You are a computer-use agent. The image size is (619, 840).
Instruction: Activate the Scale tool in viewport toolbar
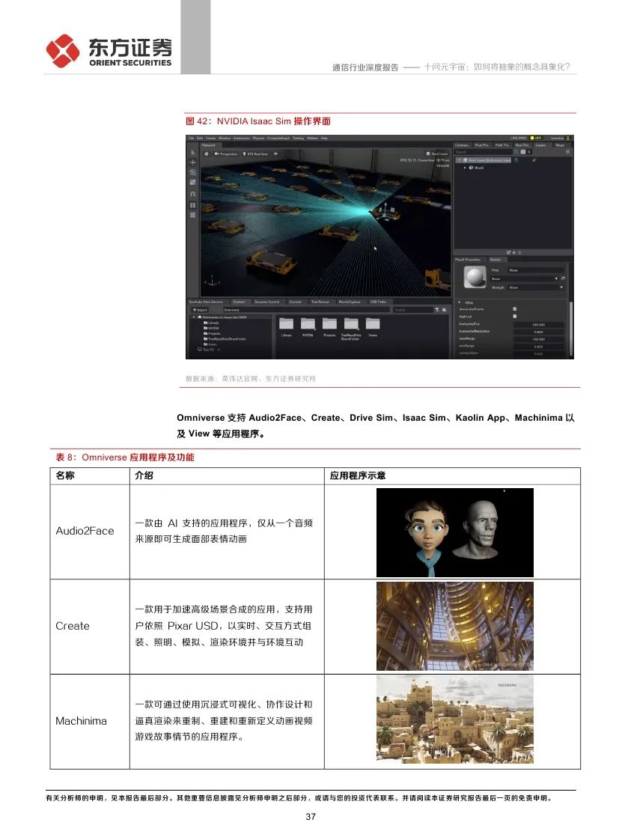(x=193, y=182)
